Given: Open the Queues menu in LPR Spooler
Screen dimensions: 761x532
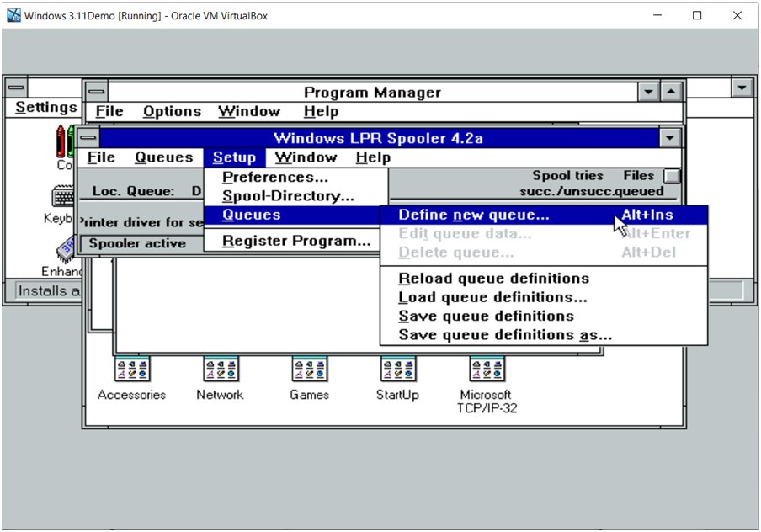Looking at the screenshot, I should (x=164, y=157).
